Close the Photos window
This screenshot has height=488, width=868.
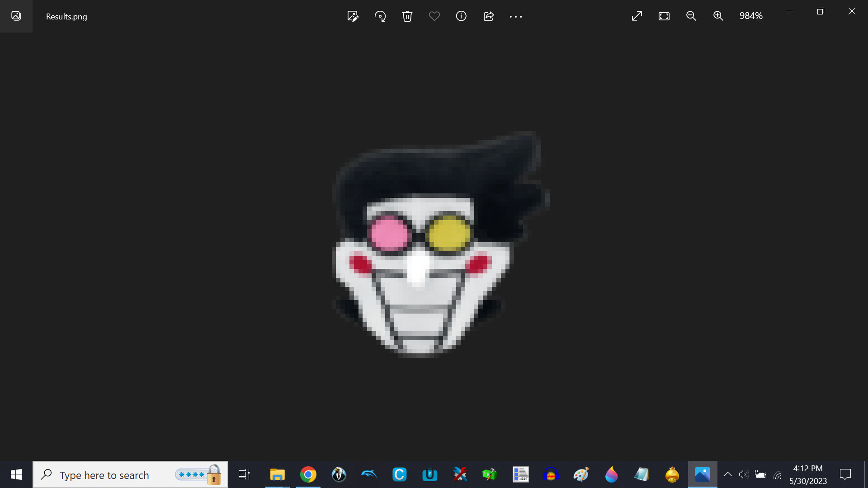click(852, 11)
